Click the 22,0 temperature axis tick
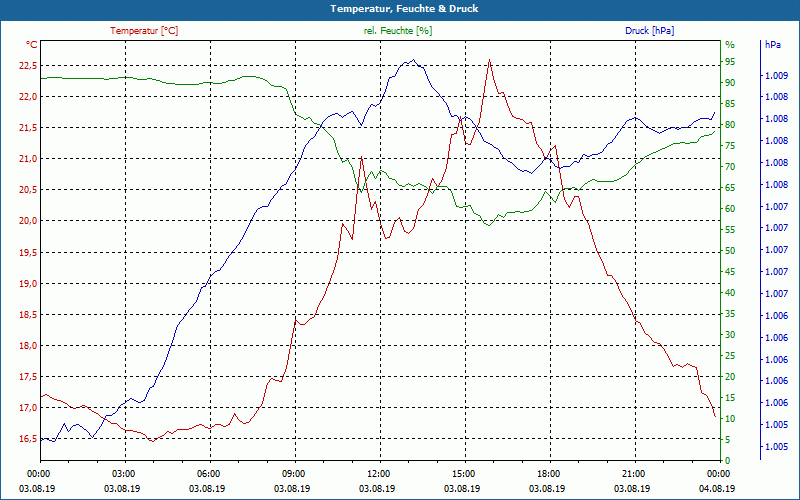800x500 pixels. pos(28,96)
